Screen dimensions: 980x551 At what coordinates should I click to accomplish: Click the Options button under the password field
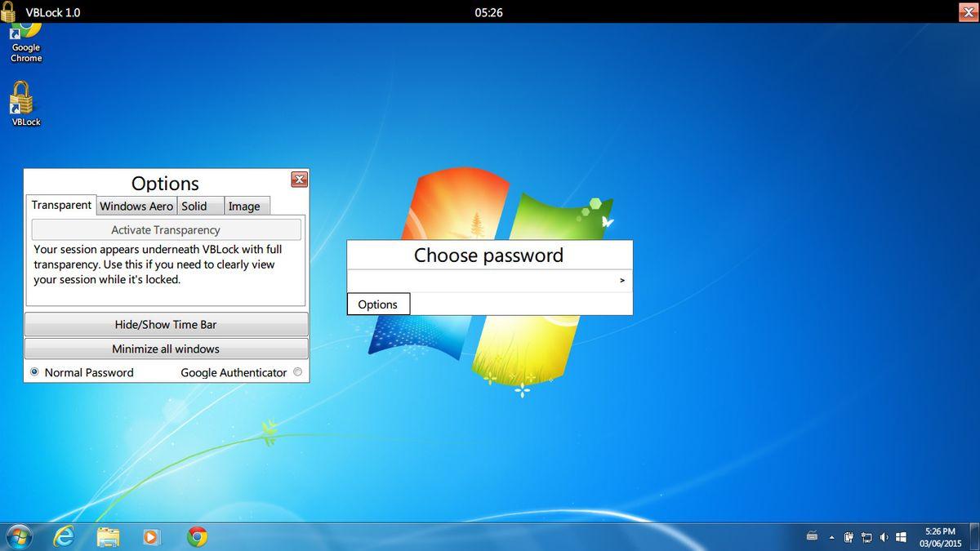click(378, 304)
